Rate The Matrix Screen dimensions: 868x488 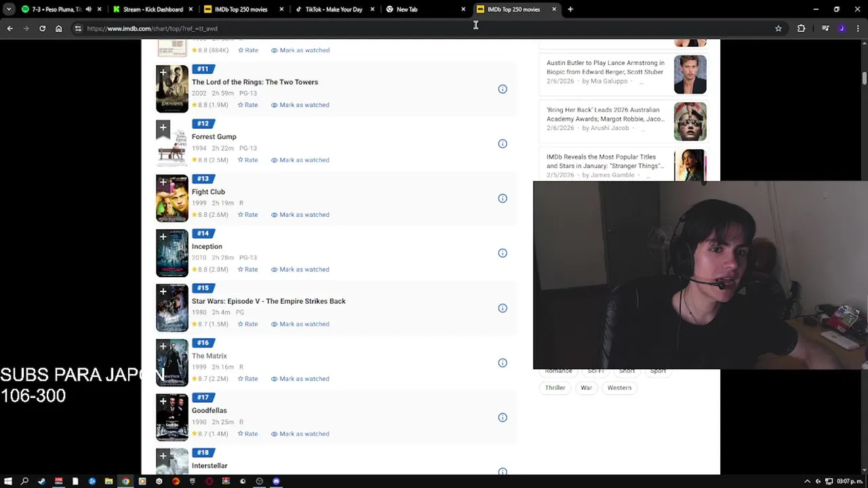248,379
